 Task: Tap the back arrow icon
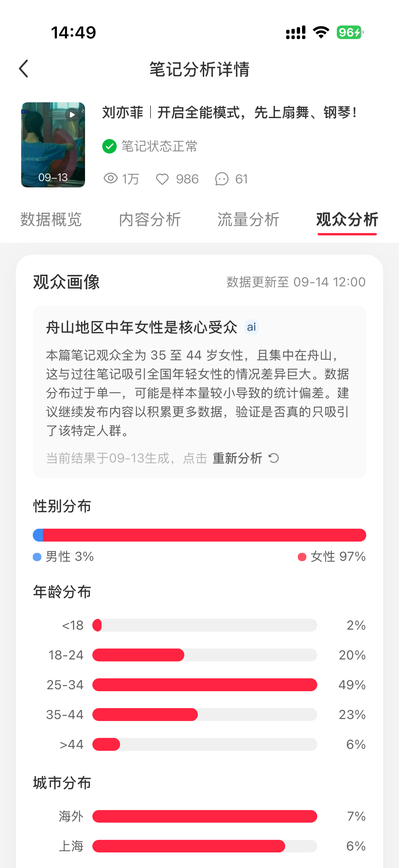[x=23, y=69]
